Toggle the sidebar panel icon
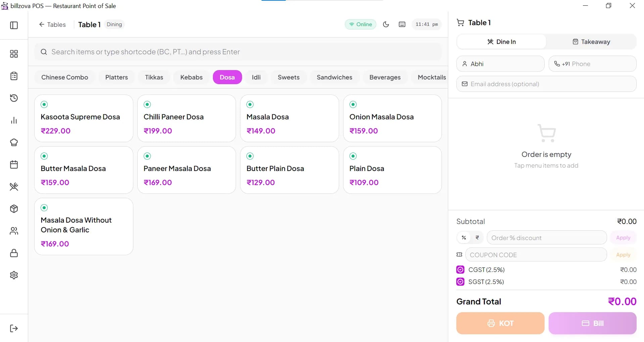 (14, 25)
